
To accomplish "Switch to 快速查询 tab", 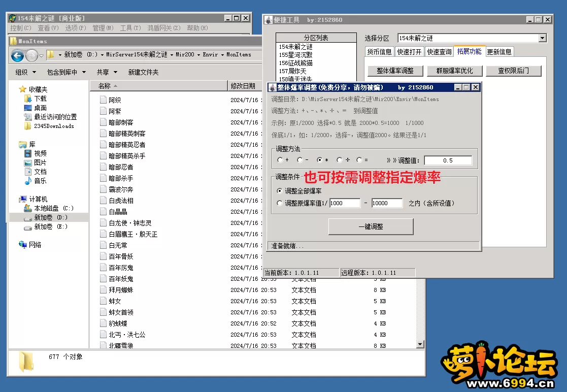I will click(440, 52).
